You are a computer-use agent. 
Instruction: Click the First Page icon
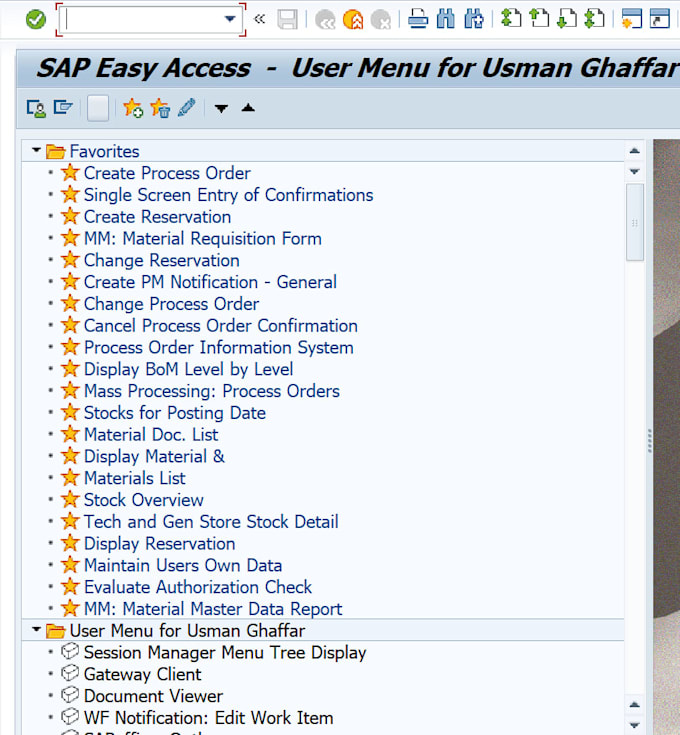(x=511, y=18)
